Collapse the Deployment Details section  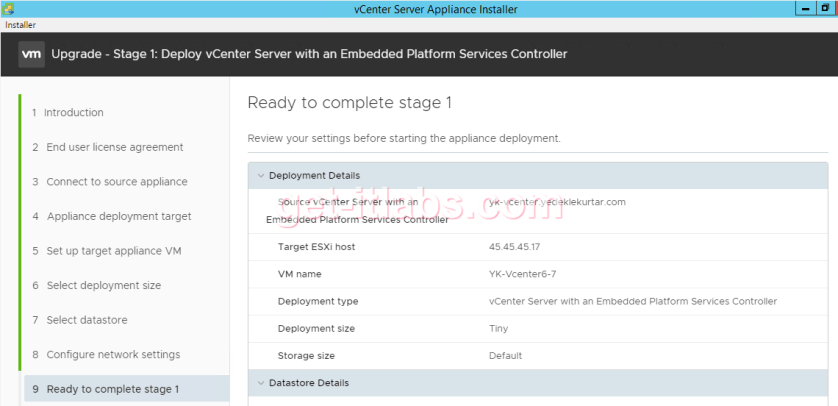[x=261, y=176]
